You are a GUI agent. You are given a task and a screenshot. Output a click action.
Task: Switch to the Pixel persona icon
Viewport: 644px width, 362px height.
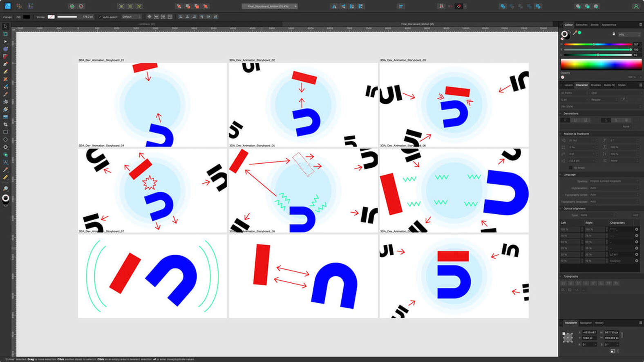[x=19, y=6]
